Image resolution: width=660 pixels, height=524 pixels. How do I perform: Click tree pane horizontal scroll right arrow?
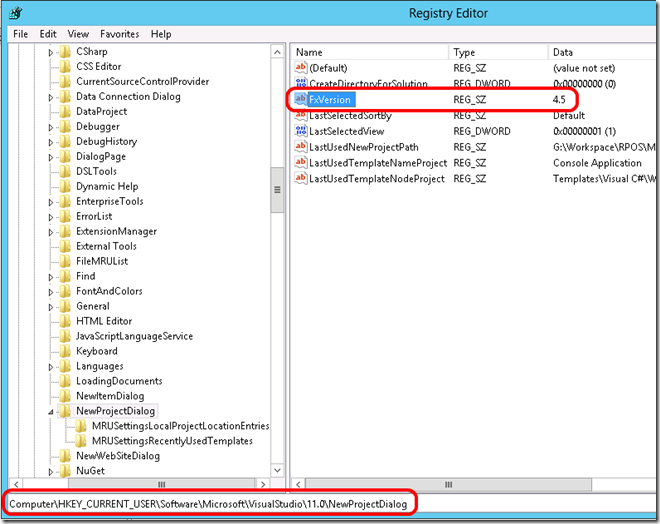(263, 484)
